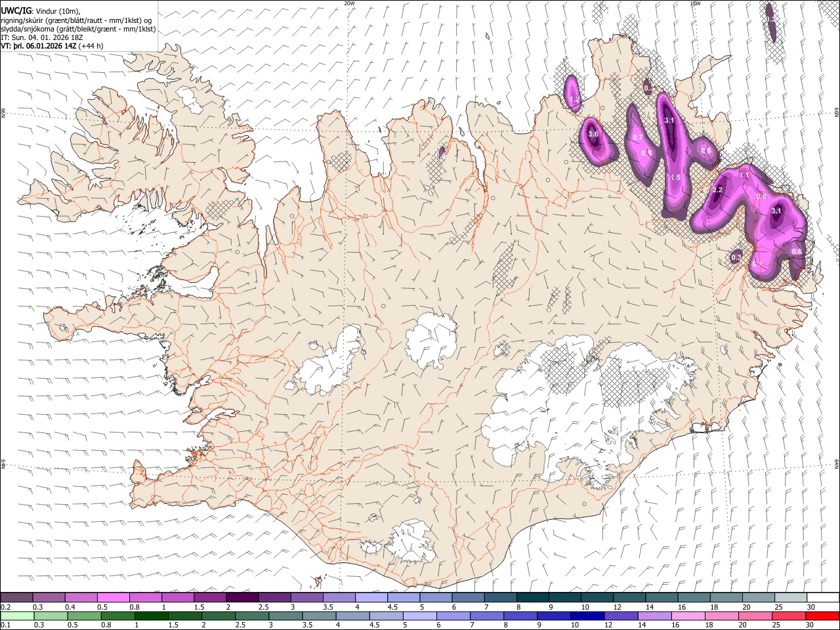Select the dark teal swatch labeled 8 in upper legend

point(532,597)
